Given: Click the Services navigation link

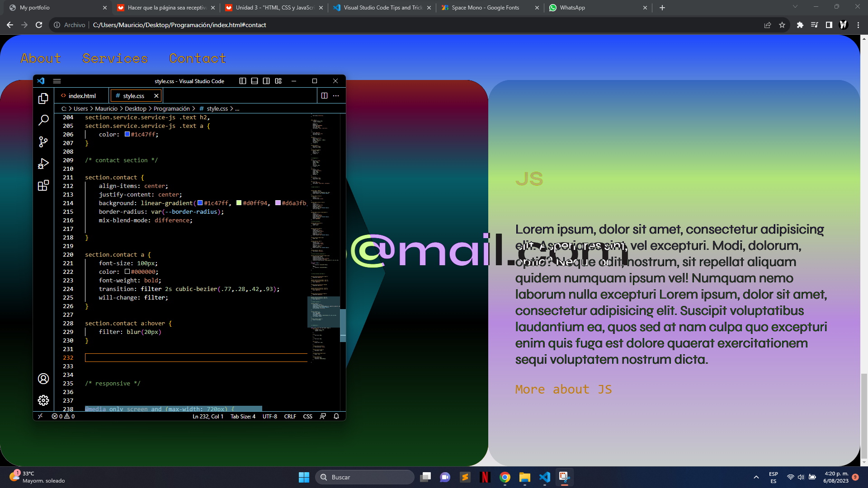Looking at the screenshot, I should (x=115, y=58).
